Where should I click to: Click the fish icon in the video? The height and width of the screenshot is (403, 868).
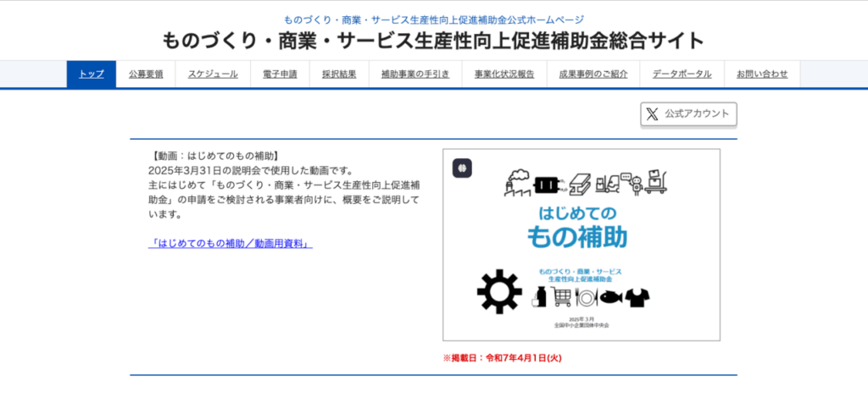pos(610,297)
